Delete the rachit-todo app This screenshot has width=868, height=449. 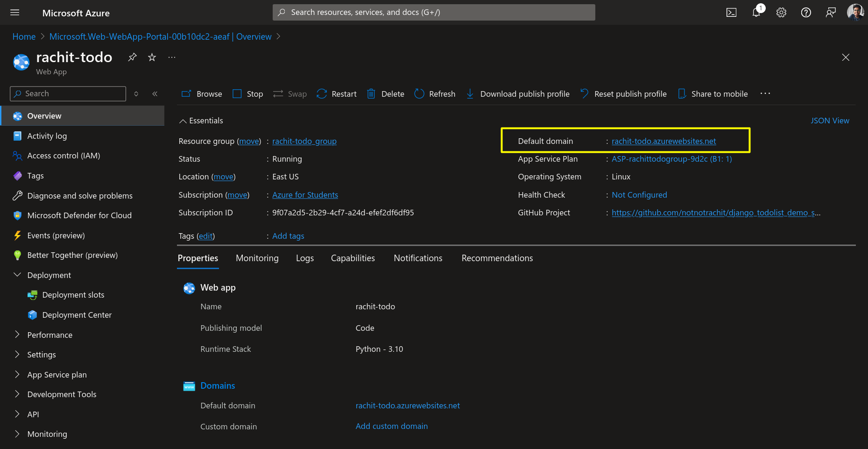click(385, 93)
